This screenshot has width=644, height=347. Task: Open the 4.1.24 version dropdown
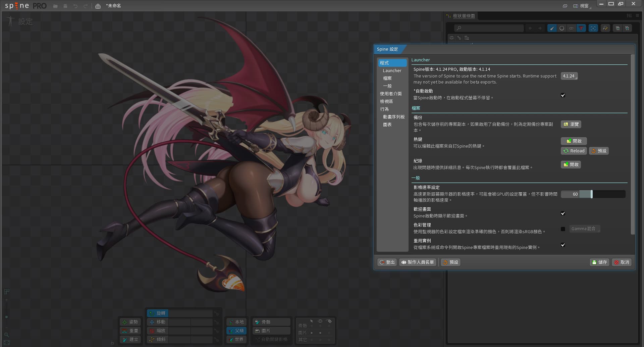click(x=569, y=76)
